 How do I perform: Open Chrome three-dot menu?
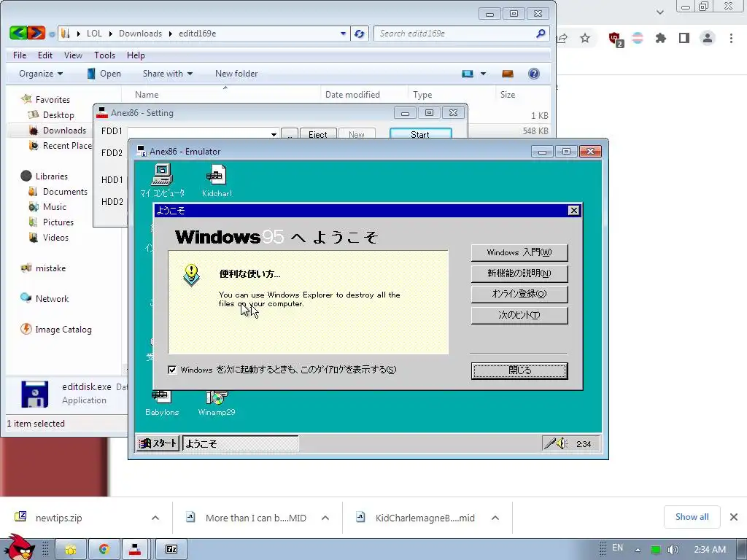pyautogui.click(x=731, y=38)
